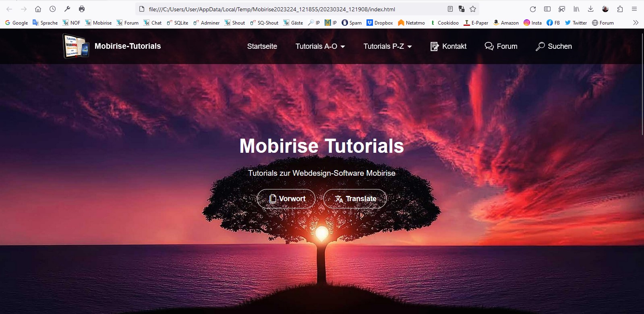This screenshot has width=644, height=314.
Task: Open the Kontakt navigation item
Action: click(448, 46)
